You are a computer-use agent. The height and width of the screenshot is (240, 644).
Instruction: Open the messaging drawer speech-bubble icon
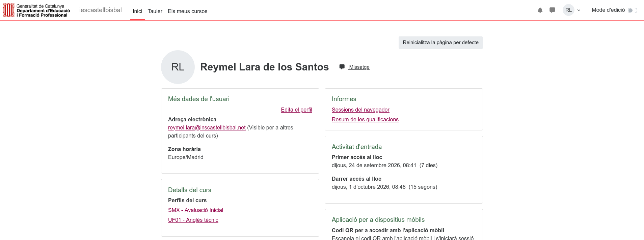[552, 10]
